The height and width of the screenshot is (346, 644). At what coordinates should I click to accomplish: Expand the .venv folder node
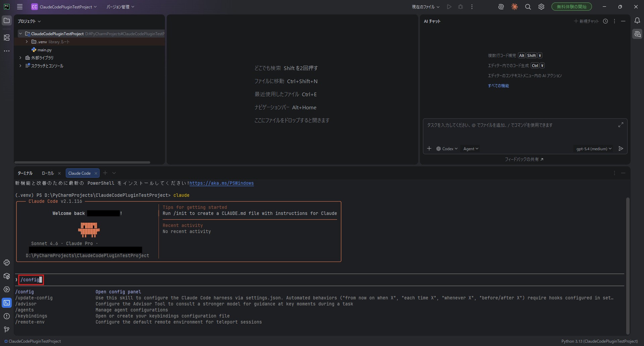click(27, 42)
